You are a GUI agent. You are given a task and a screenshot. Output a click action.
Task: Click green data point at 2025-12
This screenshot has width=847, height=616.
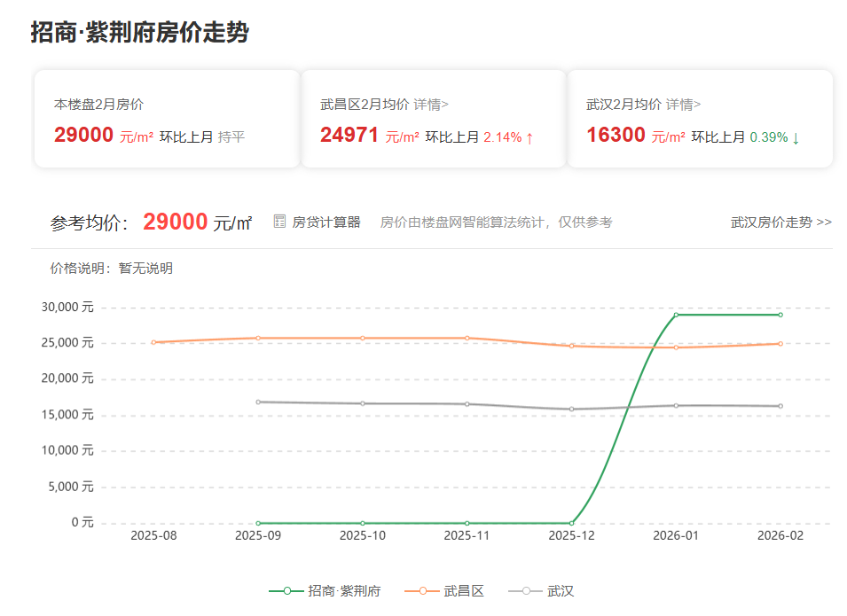[571, 523]
